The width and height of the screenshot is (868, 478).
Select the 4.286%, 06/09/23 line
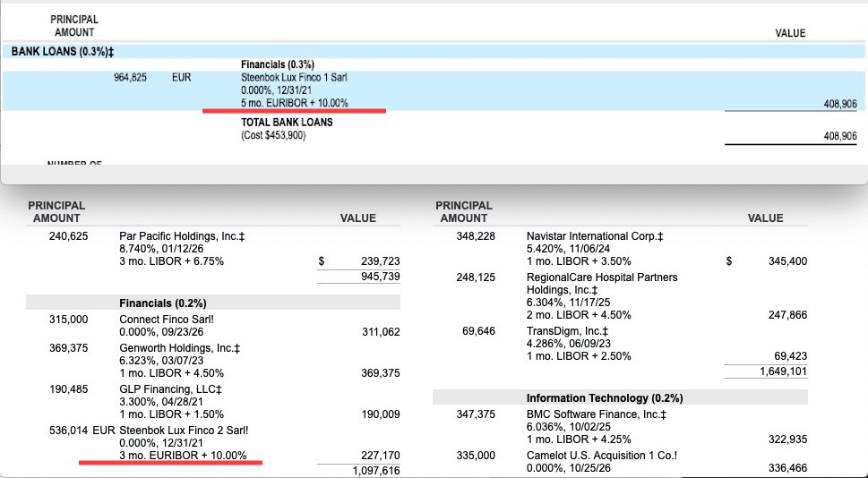click(569, 344)
